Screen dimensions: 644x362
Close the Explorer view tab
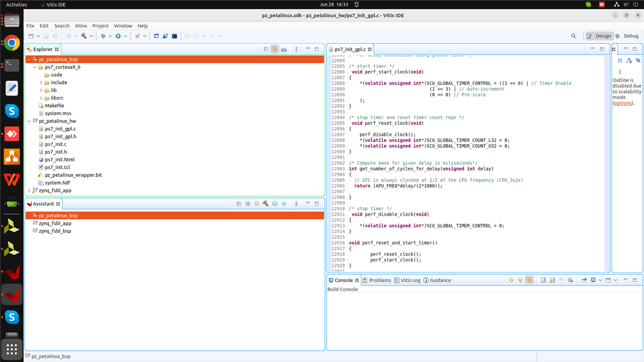(x=57, y=49)
